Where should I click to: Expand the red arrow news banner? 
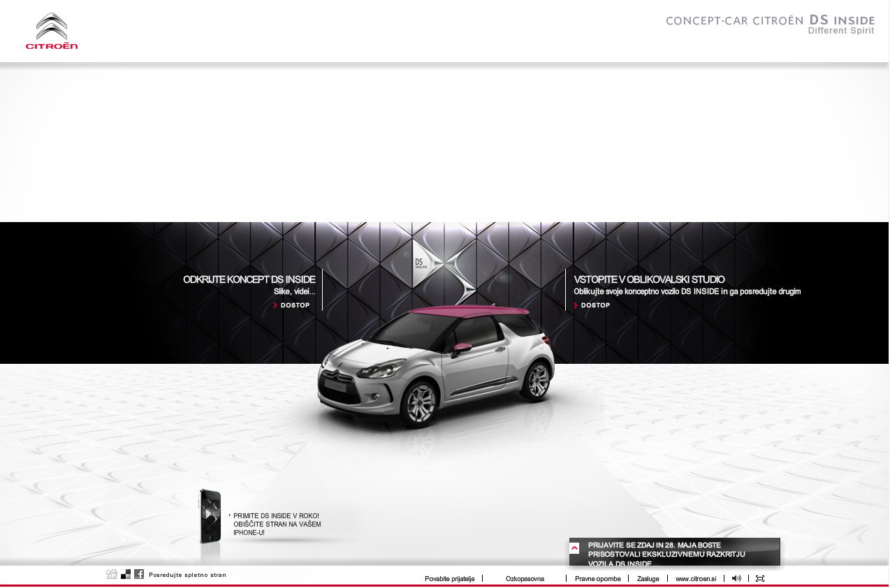[x=574, y=548]
